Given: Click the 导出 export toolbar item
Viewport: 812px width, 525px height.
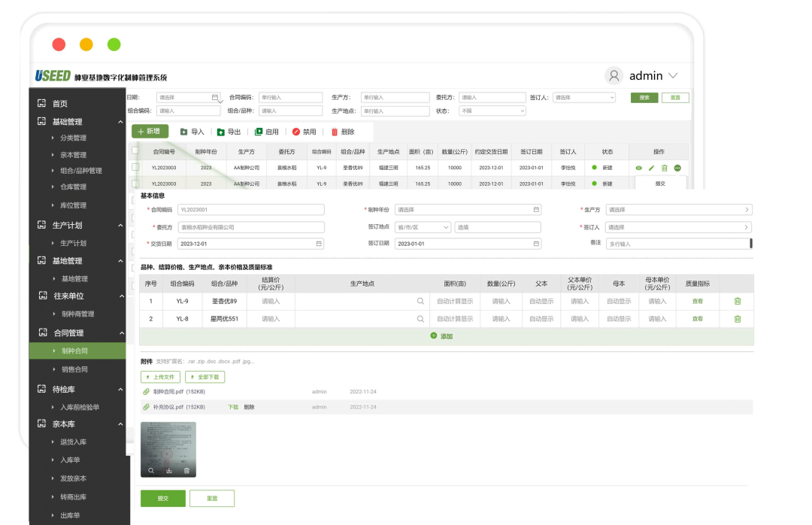Looking at the screenshot, I should (229, 132).
